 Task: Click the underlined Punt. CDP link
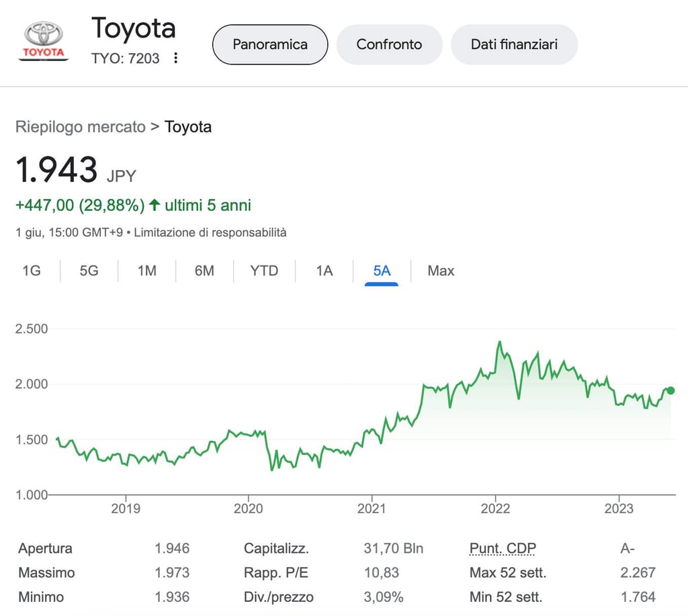502,548
